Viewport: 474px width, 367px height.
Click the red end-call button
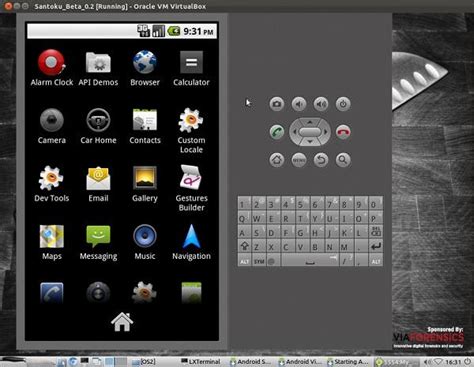pos(343,132)
